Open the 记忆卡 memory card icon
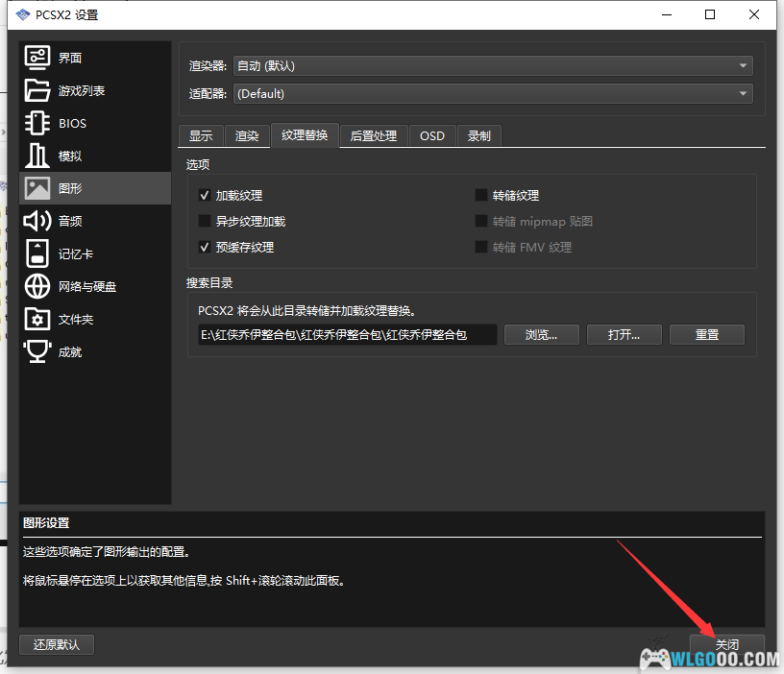 coord(37,253)
